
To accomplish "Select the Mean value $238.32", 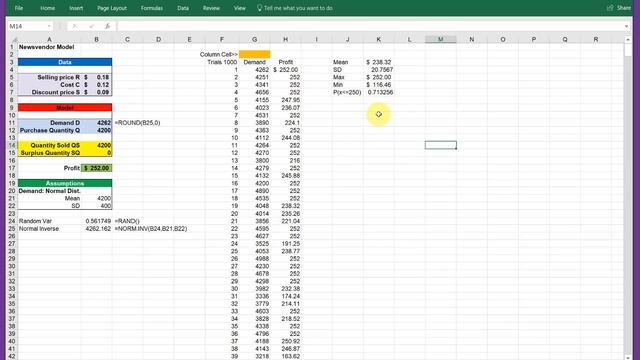I will [379, 62].
